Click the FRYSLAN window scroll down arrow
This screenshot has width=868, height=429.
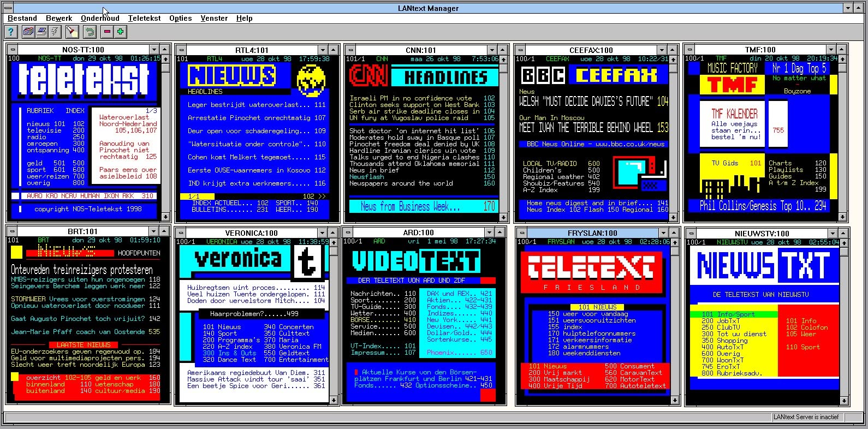[x=675, y=400]
